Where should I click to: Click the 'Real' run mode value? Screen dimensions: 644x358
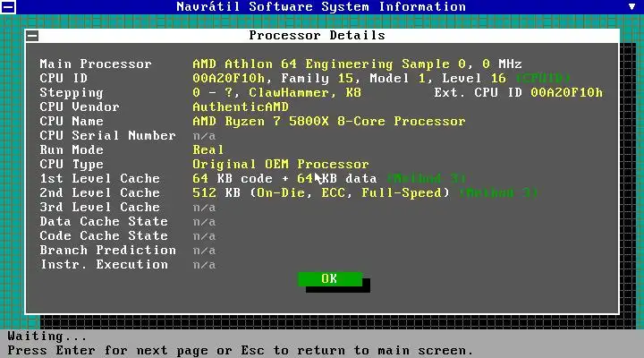[x=208, y=150]
